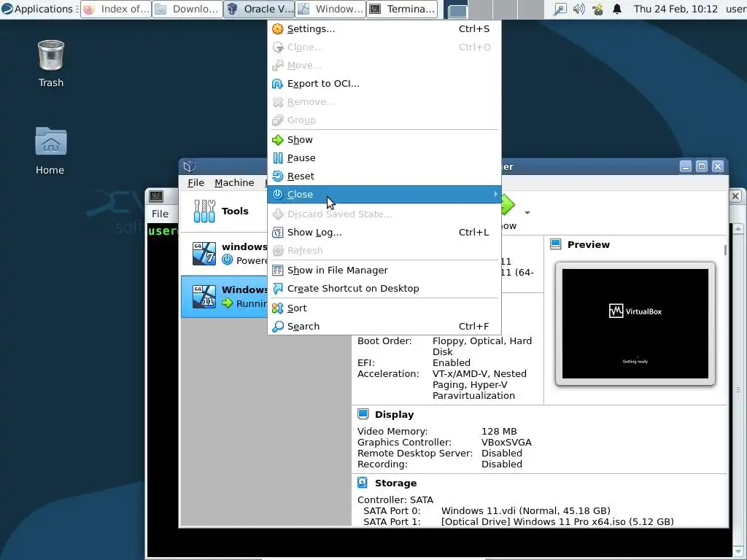Switch to Windows taskbar window button
747x560 pixels.
330,9
